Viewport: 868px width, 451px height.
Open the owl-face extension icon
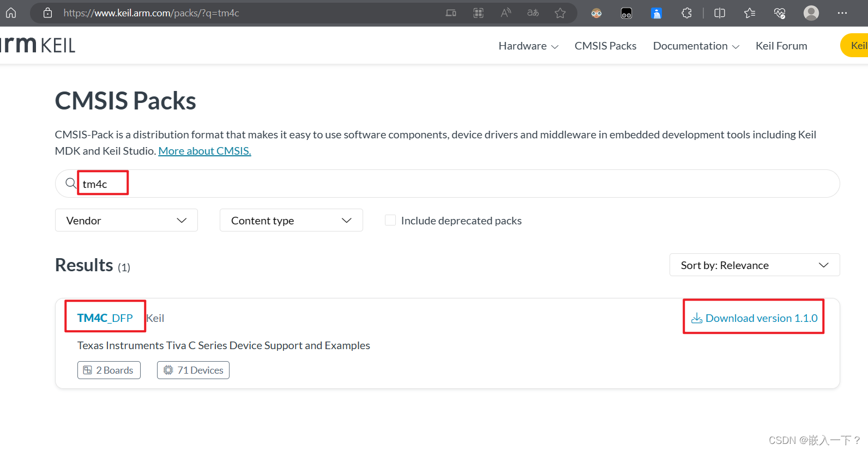[x=596, y=13]
